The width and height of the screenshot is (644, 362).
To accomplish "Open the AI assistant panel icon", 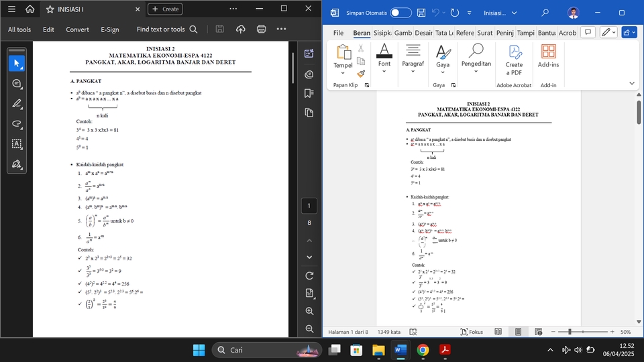I will [x=309, y=54].
